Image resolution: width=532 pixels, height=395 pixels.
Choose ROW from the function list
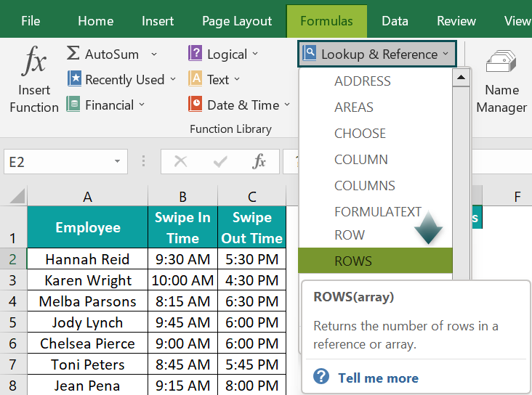point(375,235)
